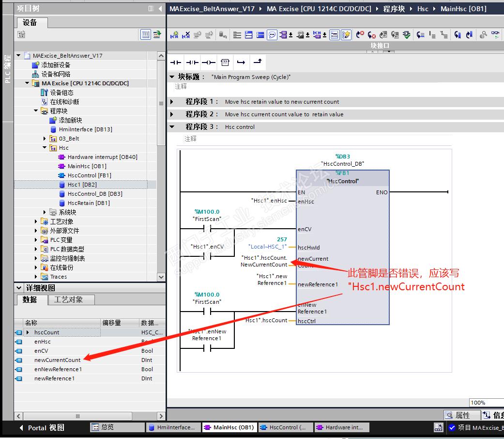Close all networks toolbar icon

point(260,35)
